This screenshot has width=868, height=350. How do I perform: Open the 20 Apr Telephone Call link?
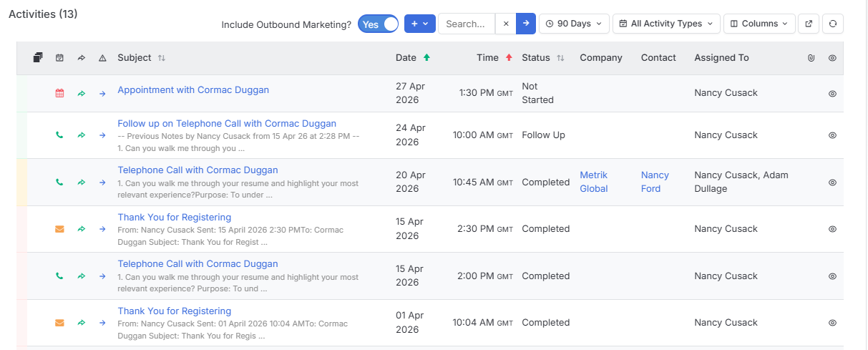click(198, 170)
